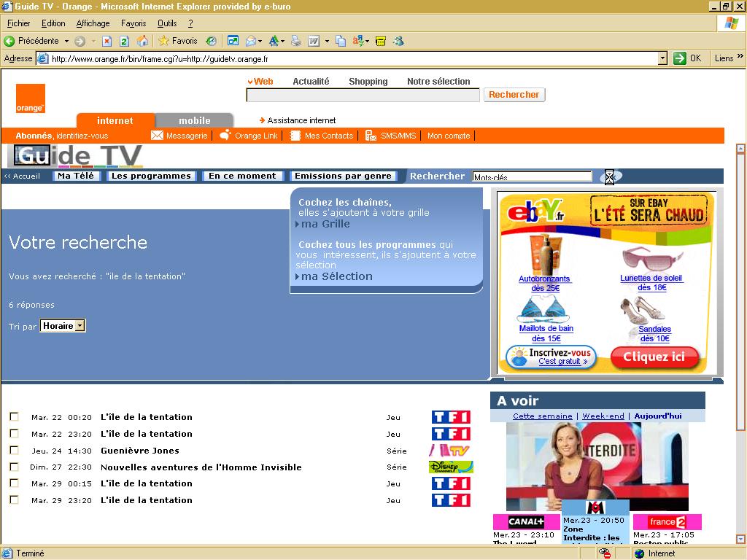Click the Zone Interdite presenter thumbnail
Viewport: 747px width, 560px height.
pyautogui.click(x=597, y=467)
